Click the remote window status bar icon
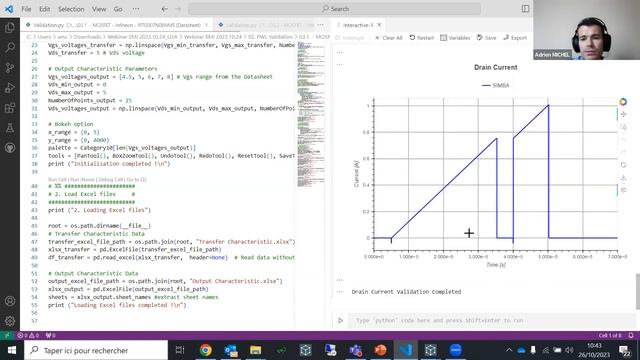Screen dimensions: 640x360 pyautogui.click(x=7, y=335)
